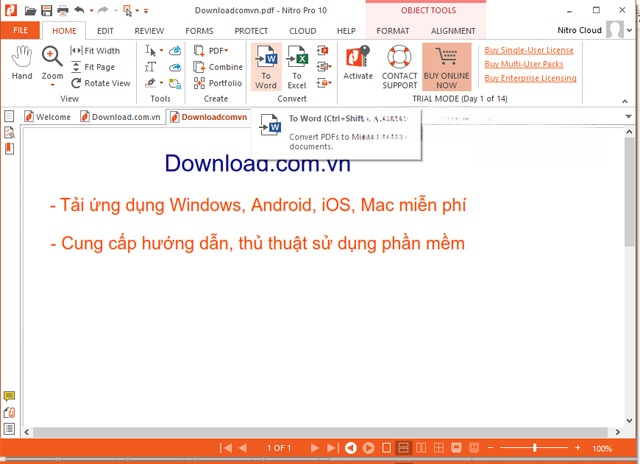Screen dimensions: 640x464
Task: Click the select object tool in quick access
Action: 128,11
